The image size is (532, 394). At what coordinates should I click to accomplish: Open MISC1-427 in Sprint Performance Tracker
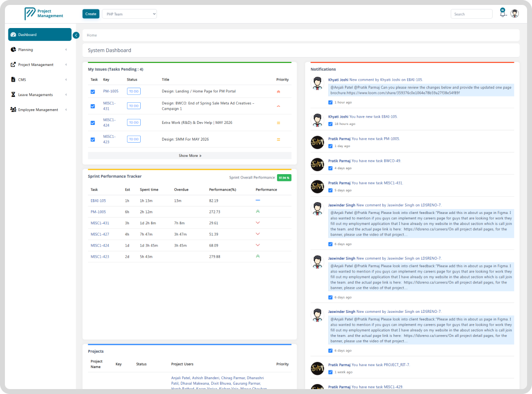pyautogui.click(x=100, y=234)
